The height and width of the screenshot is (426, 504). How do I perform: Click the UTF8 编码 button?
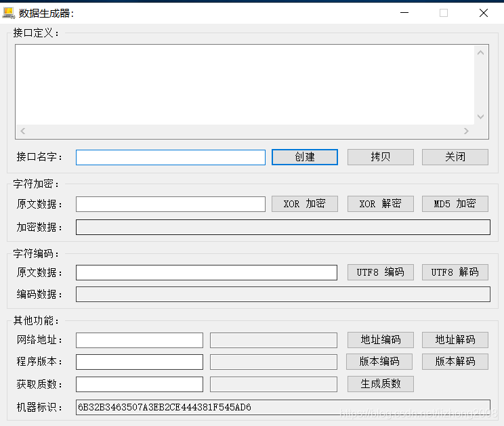click(x=380, y=272)
